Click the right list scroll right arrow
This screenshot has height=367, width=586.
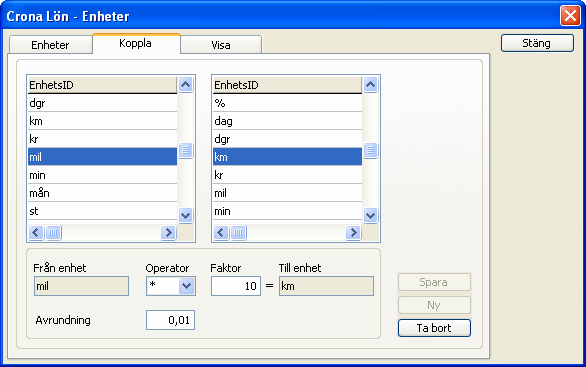(353, 232)
